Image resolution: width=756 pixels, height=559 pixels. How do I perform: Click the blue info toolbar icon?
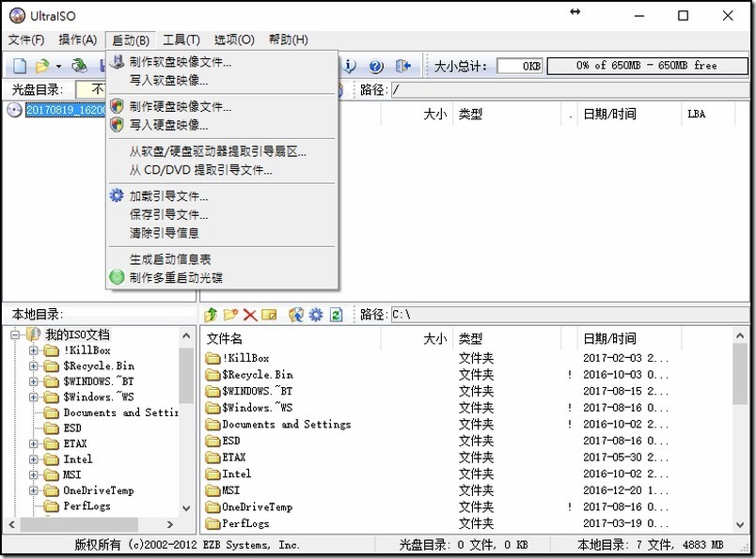(349, 66)
